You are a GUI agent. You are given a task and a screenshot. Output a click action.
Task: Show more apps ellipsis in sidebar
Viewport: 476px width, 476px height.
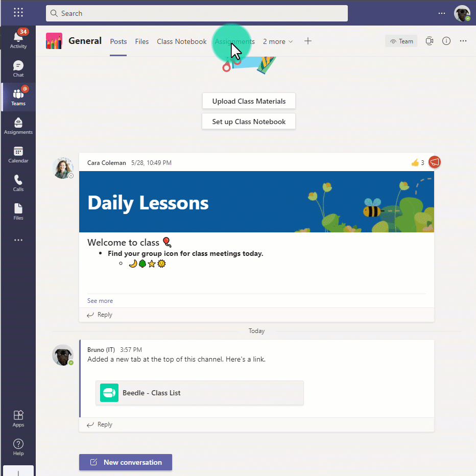[18, 240]
